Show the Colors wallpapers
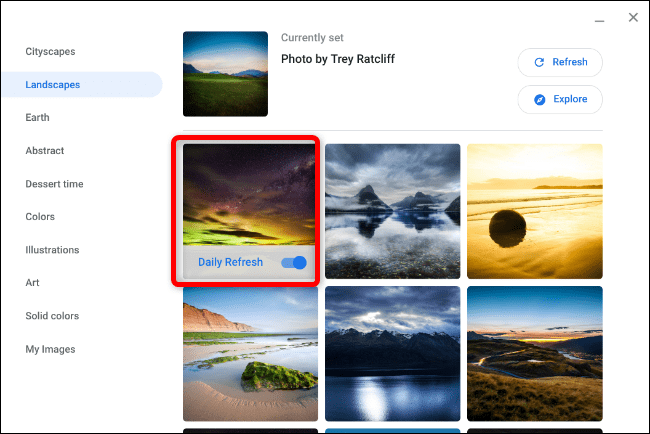This screenshot has height=434, width=650. click(x=40, y=216)
